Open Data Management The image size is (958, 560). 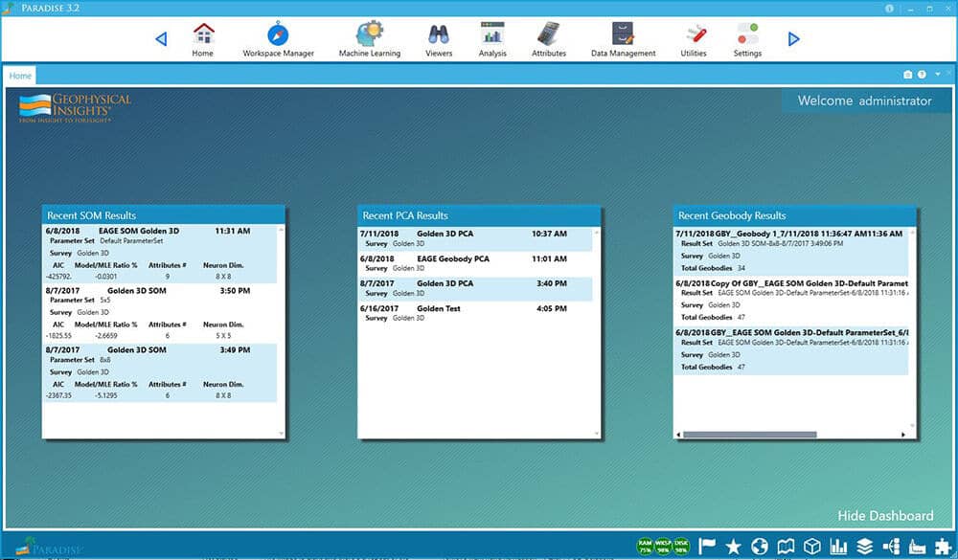point(624,39)
